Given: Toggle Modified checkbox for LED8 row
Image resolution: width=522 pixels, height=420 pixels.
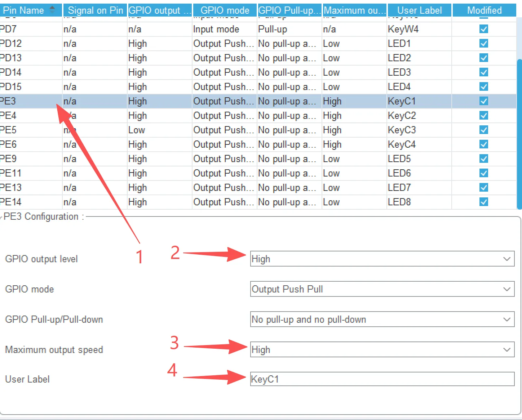Looking at the screenshot, I should [x=483, y=202].
